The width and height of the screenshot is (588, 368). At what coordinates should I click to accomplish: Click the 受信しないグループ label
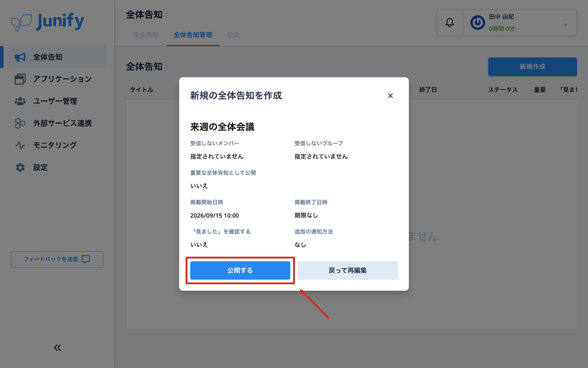[319, 144]
